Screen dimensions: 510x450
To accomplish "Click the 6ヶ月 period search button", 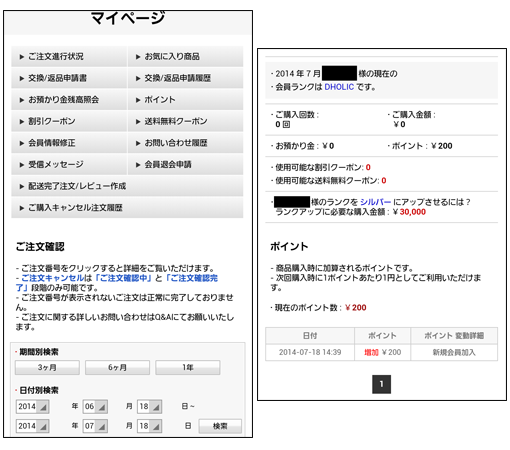I will tap(117, 367).
